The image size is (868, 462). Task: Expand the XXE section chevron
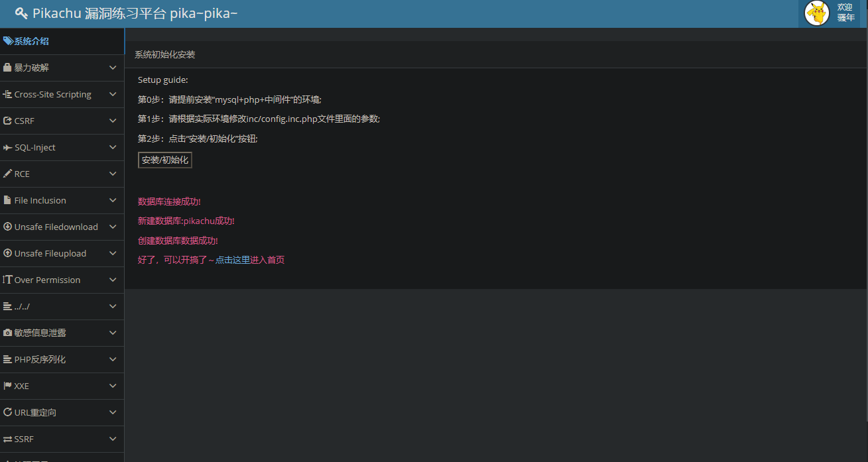113,386
